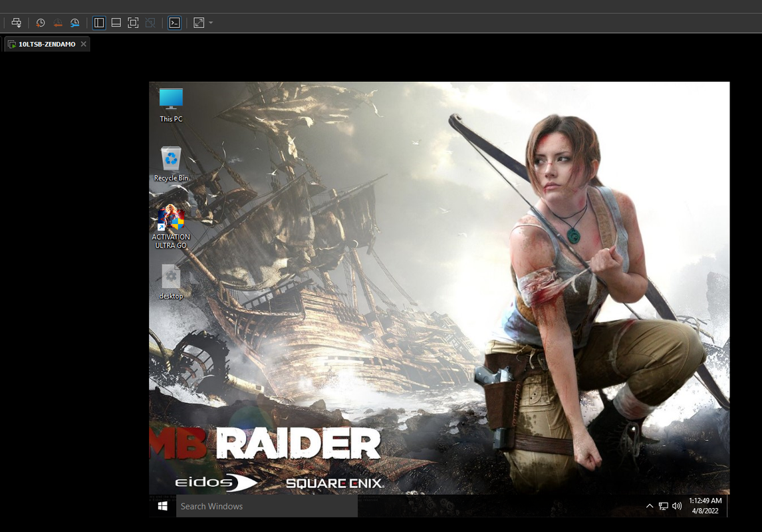Viewport: 762px width, 532px height.
Task: Open the Windows Start menu
Action: (x=163, y=506)
